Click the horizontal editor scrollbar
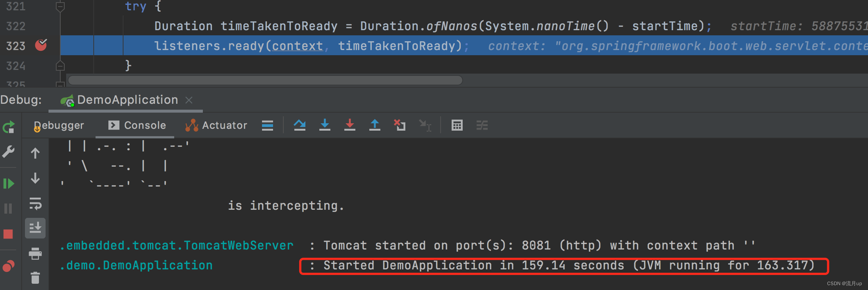 pos(265,80)
